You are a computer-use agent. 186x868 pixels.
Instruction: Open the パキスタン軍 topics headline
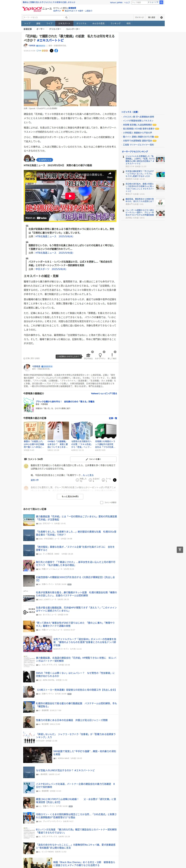(x=138, y=117)
